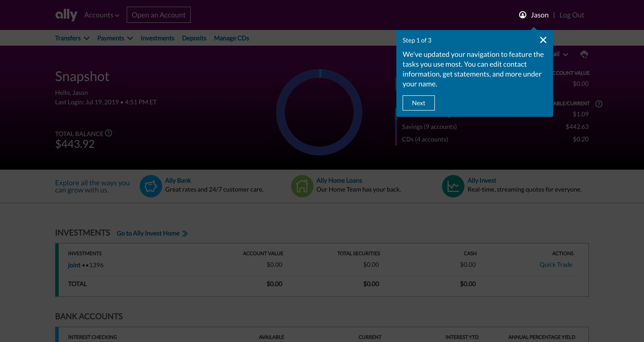This screenshot has height=342, width=644.
Task: Expand the Payments menu
Action: (115, 38)
